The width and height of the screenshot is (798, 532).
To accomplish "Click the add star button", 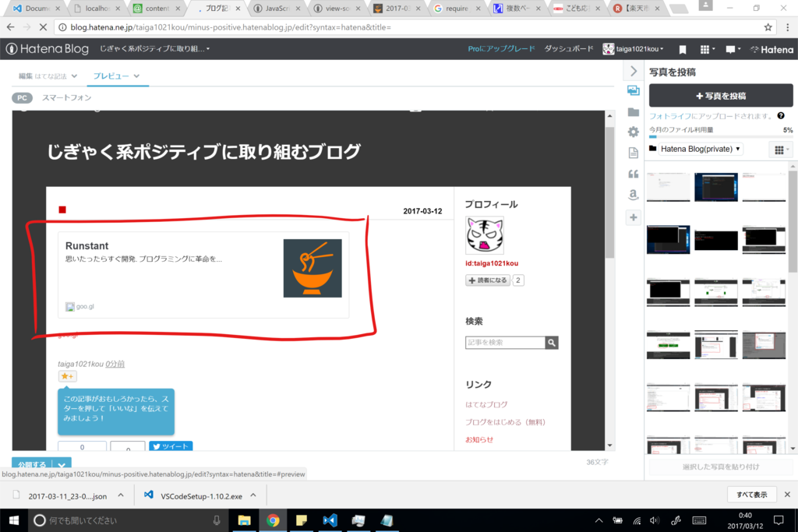I will click(67, 376).
